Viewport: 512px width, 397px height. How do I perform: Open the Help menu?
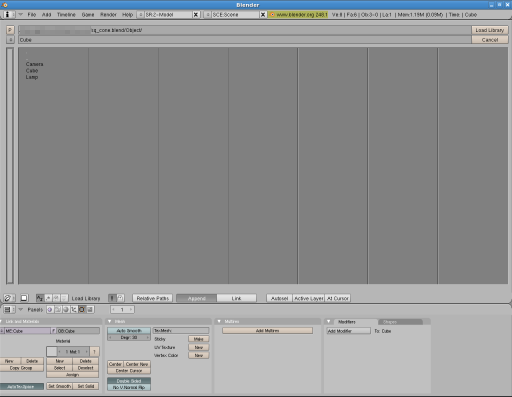(x=127, y=15)
